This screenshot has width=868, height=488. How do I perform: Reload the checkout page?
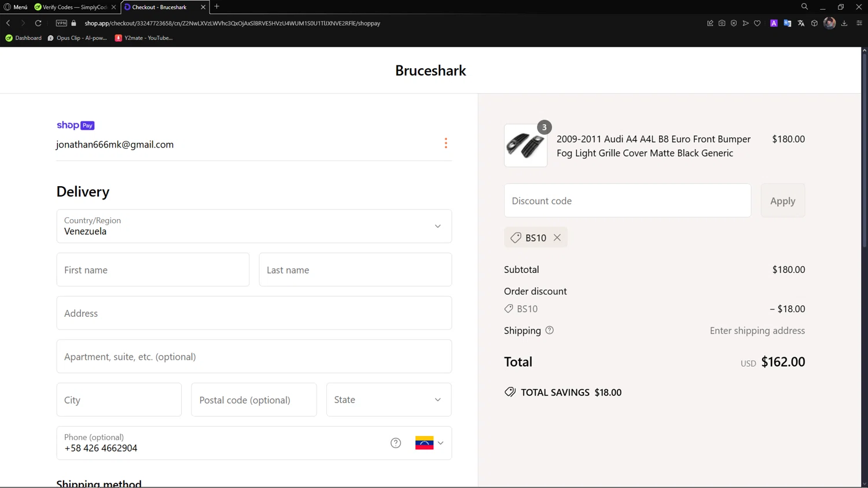38,23
